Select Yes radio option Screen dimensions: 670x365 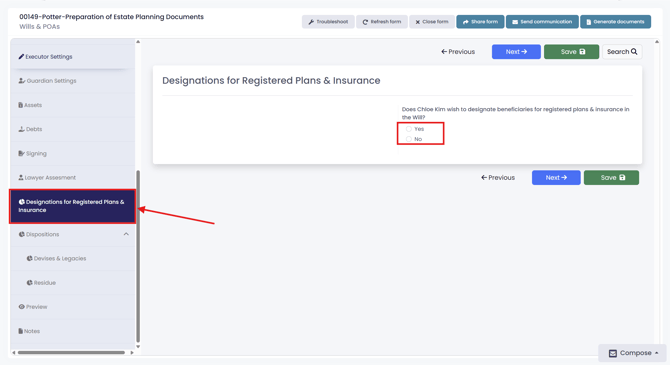[x=409, y=129]
